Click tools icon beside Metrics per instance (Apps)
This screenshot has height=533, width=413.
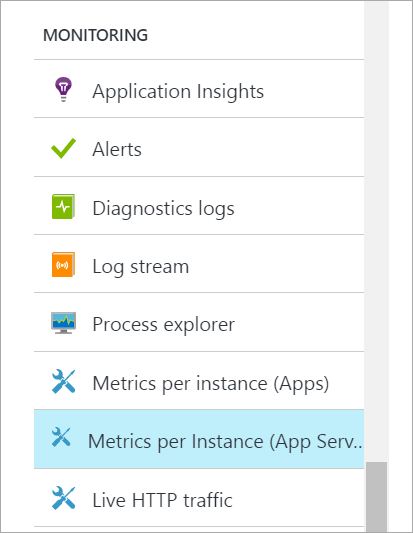point(64,381)
